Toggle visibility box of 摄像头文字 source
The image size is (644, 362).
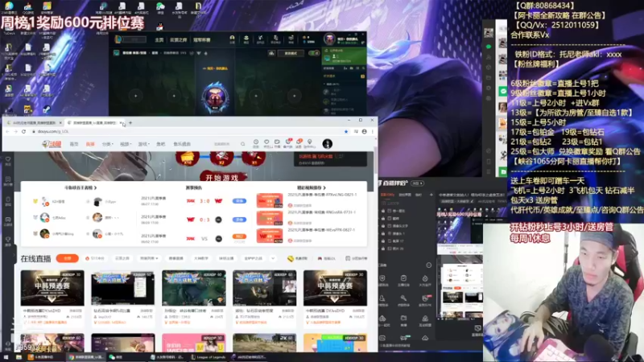[390, 226]
